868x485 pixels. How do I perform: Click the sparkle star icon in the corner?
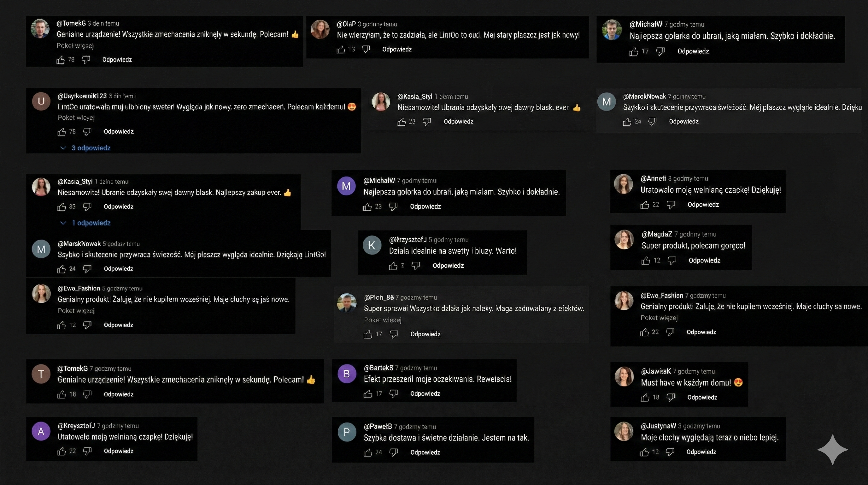[x=832, y=449]
